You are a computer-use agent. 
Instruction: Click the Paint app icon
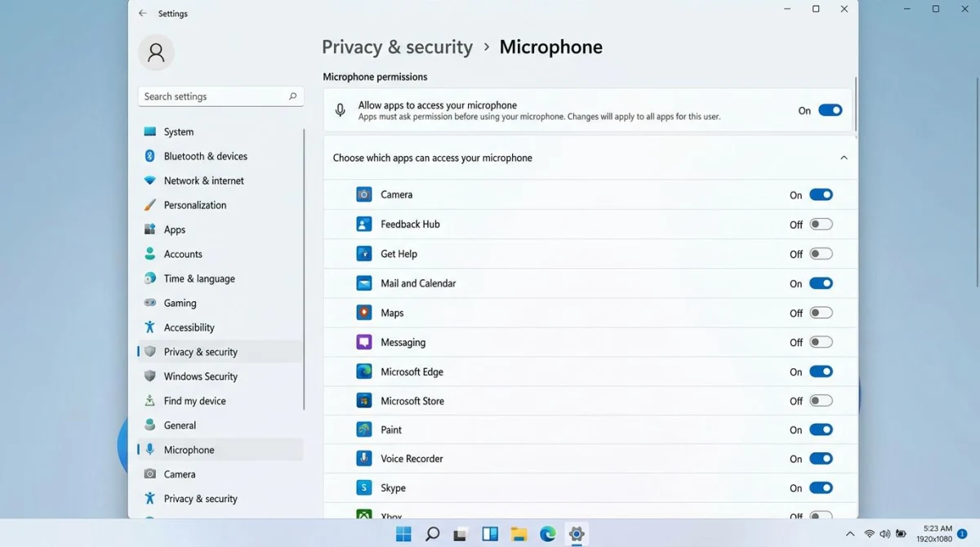point(364,429)
